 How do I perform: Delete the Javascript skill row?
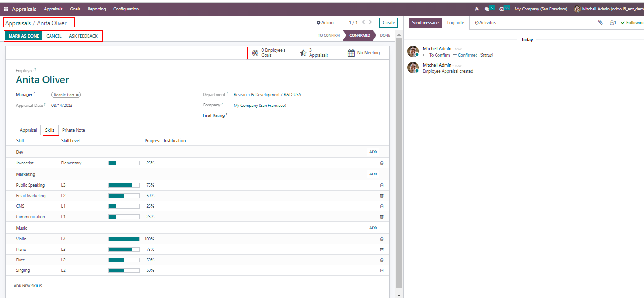click(x=381, y=163)
